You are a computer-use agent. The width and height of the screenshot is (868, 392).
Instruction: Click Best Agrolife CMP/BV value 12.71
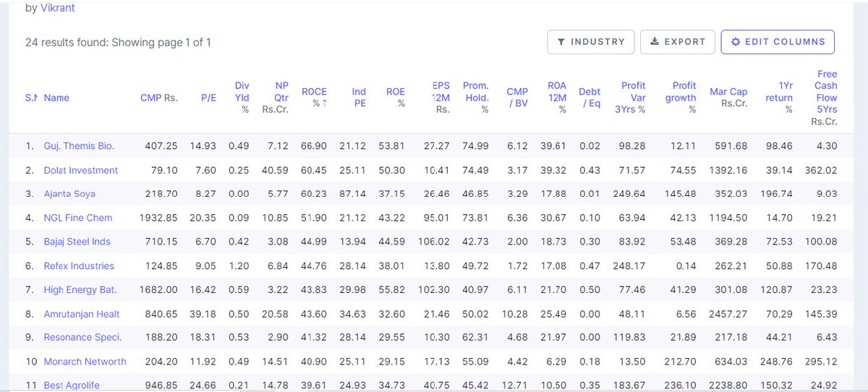click(x=515, y=385)
